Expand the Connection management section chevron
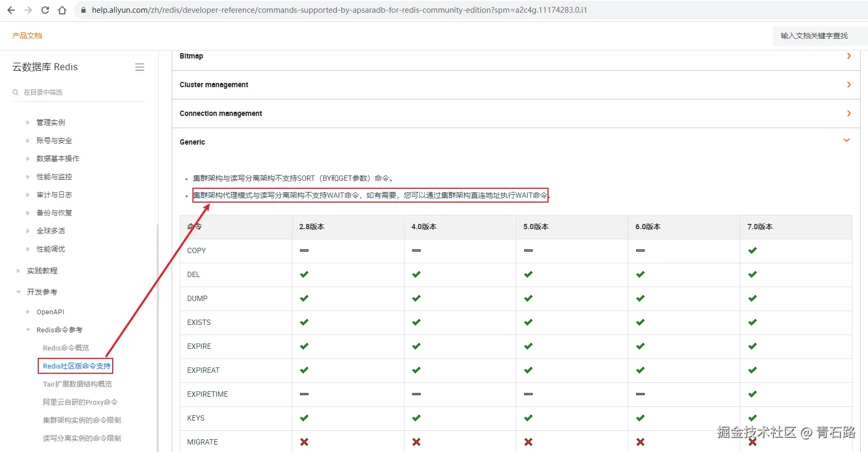This screenshot has width=868, height=452. click(848, 113)
